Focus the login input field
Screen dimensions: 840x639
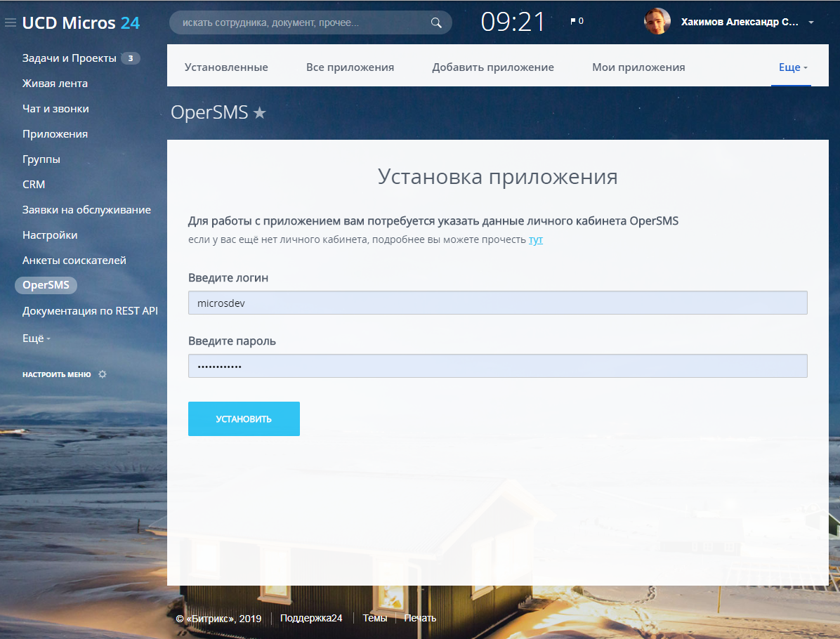tap(498, 303)
